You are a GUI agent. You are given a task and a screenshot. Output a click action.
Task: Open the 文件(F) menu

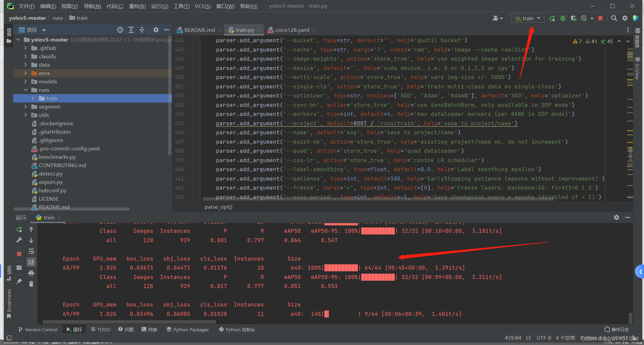click(x=26, y=6)
